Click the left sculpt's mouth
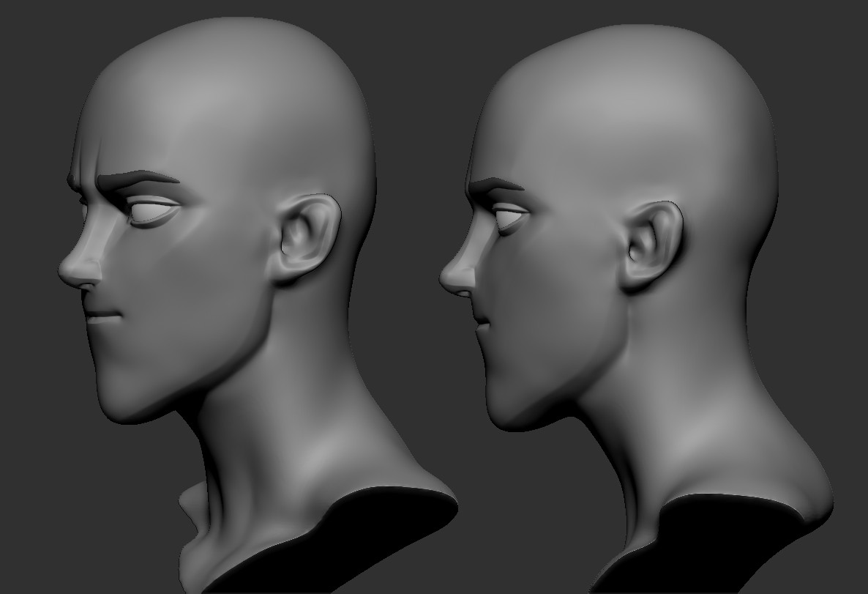Viewport: 868px width, 594px height. 101,315
